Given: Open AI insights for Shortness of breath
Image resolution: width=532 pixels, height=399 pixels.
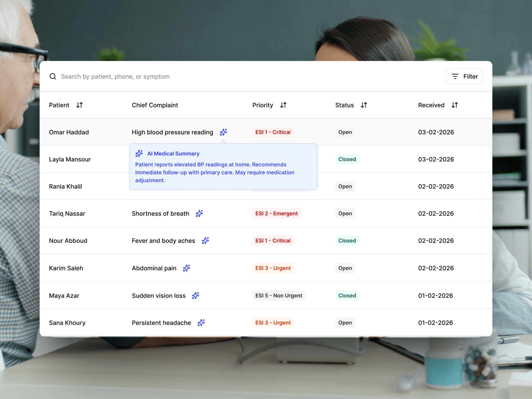Looking at the screenshot, I should click(x=199, y=213).
